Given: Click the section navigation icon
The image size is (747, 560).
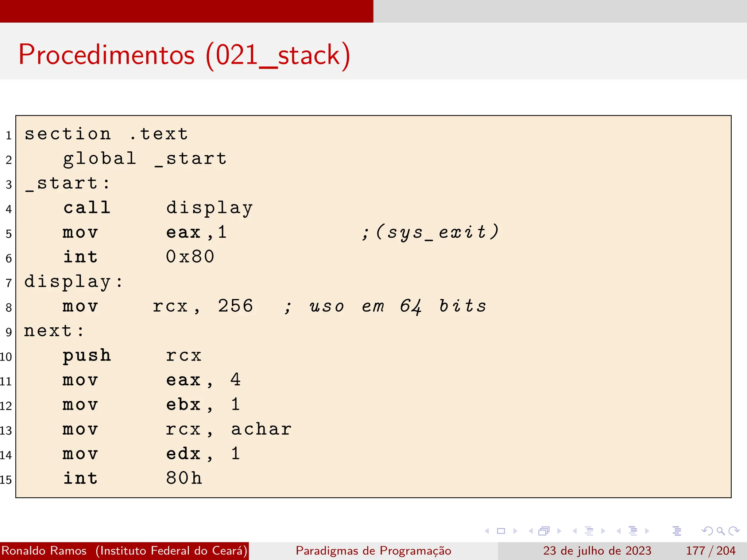Looking at the screenshot, I should click(x=633, y=531).
